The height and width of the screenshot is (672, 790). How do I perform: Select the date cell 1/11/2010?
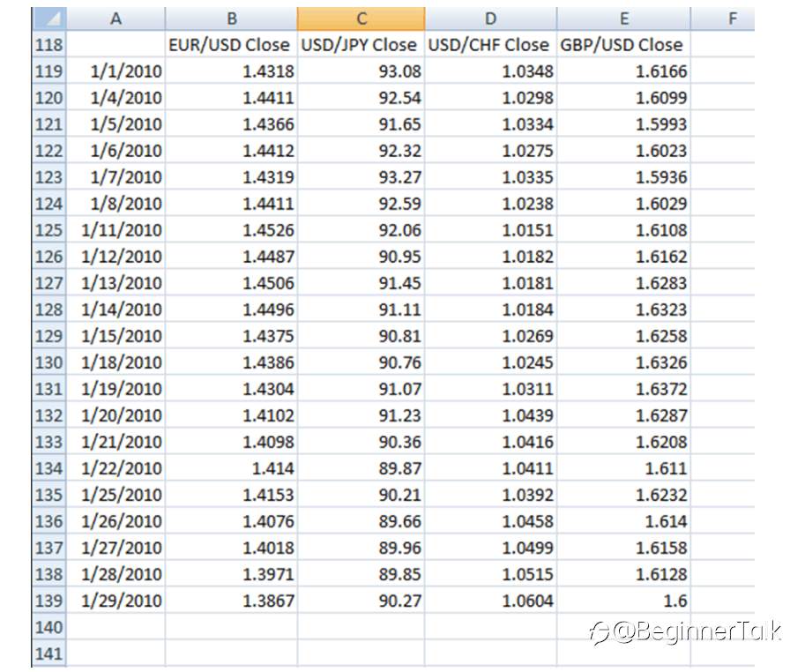pyautogui.click(x=116, y=230)
